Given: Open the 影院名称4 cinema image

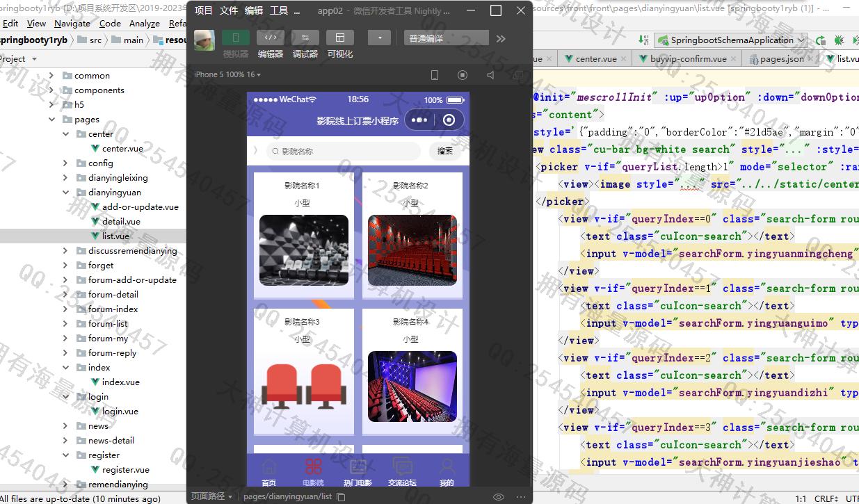Looking at the screenshot, I should coord(412,387).
